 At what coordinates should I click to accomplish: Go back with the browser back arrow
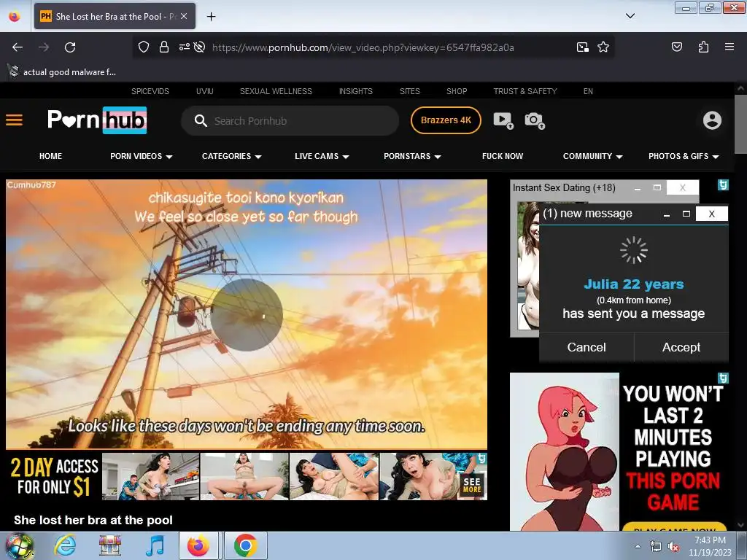click(18, 47)
